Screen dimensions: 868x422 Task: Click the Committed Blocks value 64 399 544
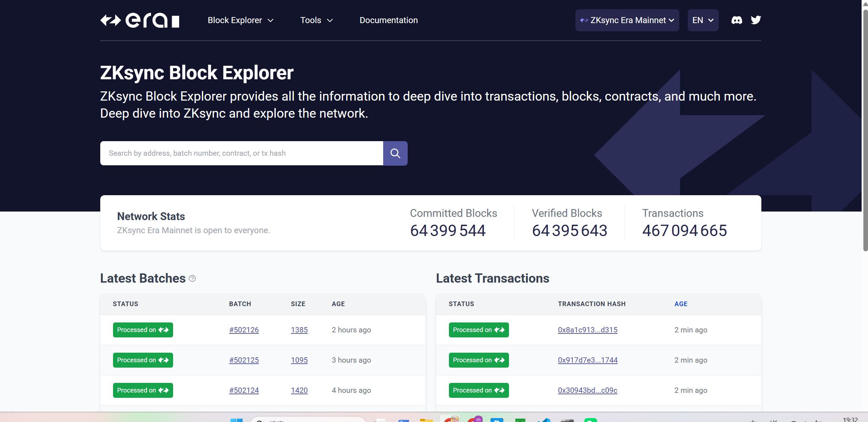coord(448,231)
